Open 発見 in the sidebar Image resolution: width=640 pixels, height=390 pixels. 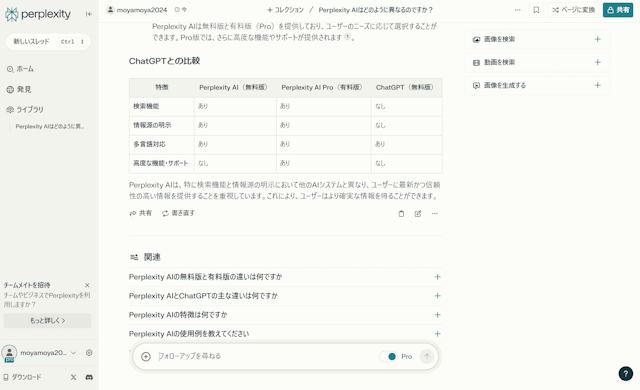tap(19, 89)
